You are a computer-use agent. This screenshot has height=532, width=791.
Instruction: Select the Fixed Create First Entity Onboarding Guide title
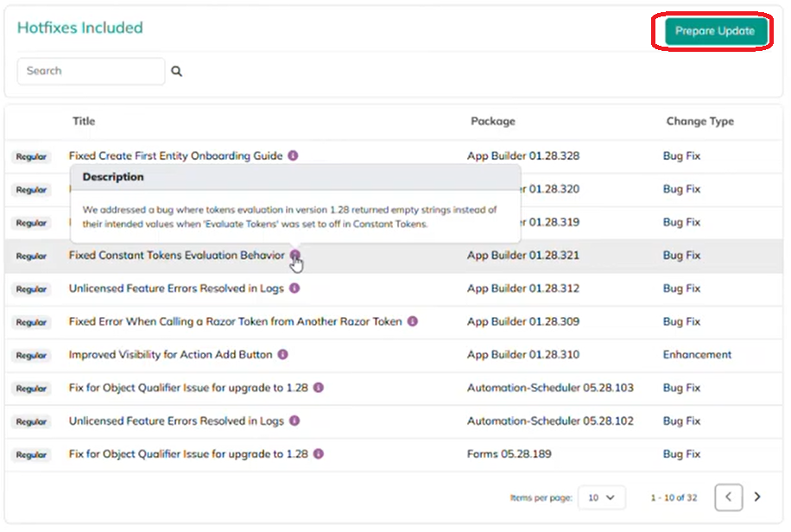[175, 156]
